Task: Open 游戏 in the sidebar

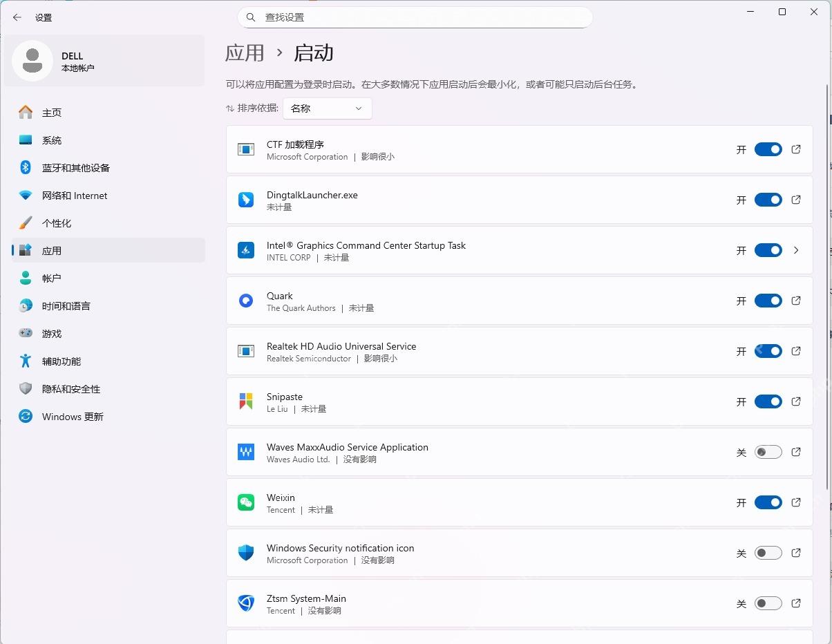Action: click(x=108, y=333)
